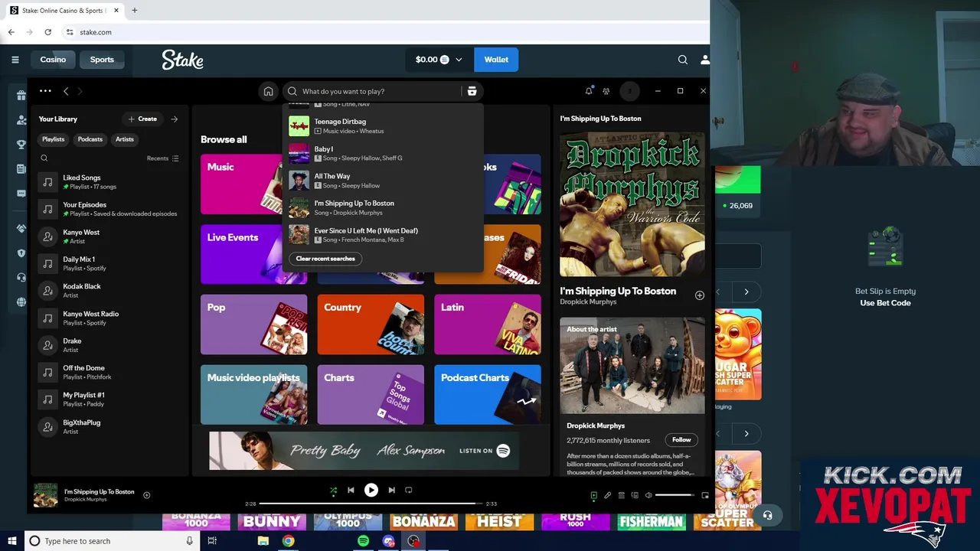Skip to the next track
Image resolution: width=980 pixels, height=551 pixels.
(391, 490)
